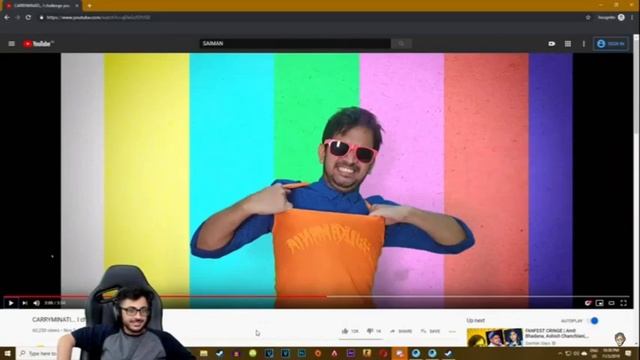Click the taskbar clock and date
The height and width of the screenshot is (360, 640).
[x=610, y=353]
